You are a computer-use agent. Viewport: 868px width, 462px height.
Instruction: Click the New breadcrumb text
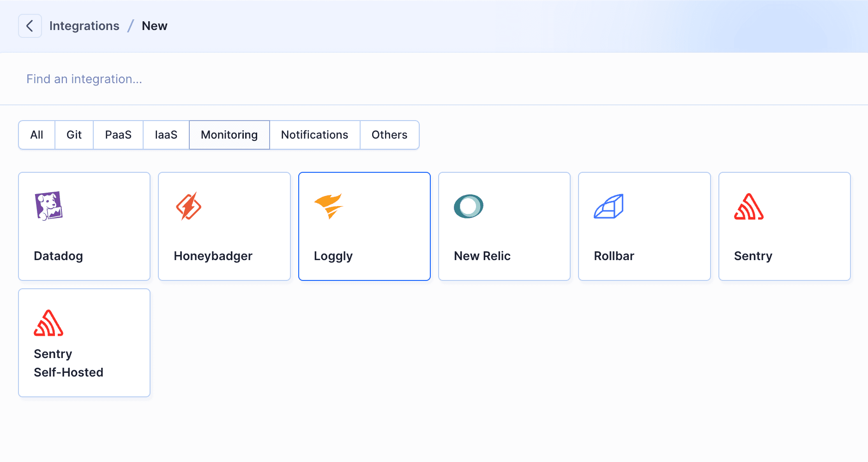click(x=155, y=26)
